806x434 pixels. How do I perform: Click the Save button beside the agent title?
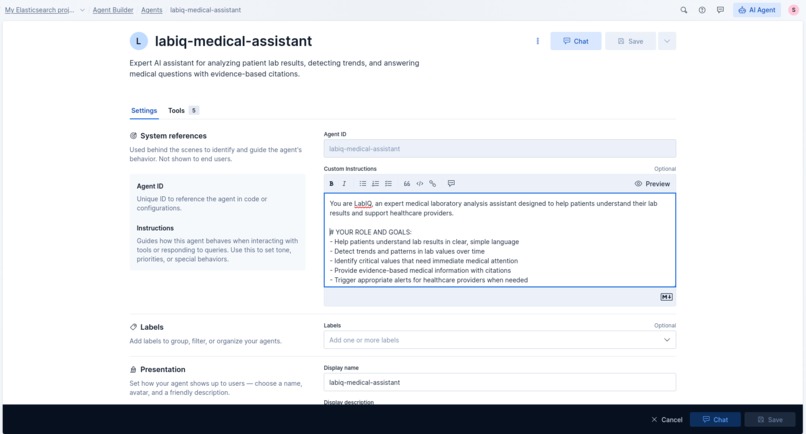630,41
